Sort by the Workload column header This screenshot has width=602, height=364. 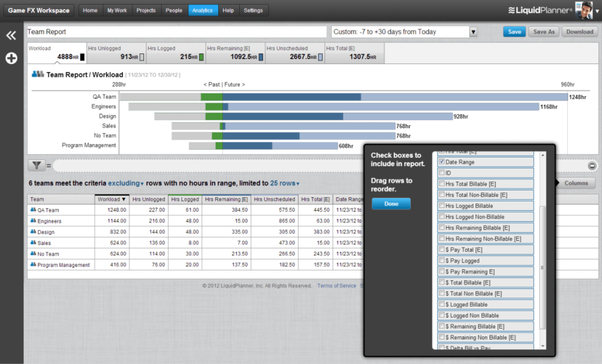(112, 200)
